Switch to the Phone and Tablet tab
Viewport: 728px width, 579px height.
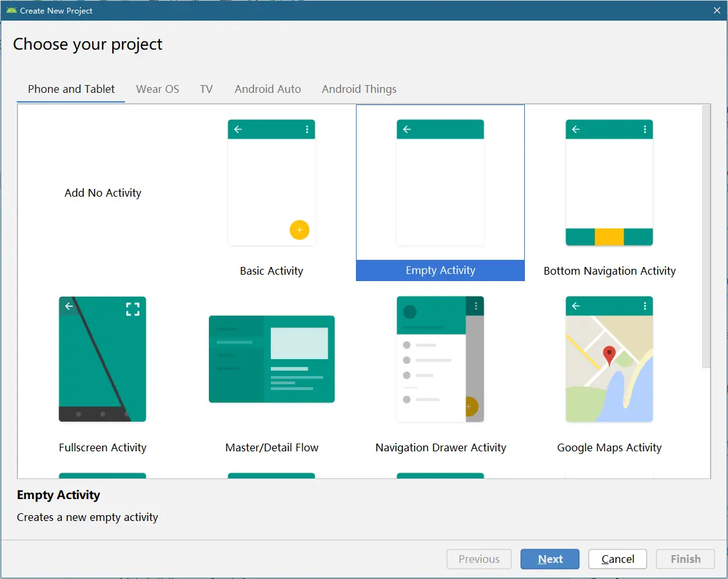click(x=71, y=89)
